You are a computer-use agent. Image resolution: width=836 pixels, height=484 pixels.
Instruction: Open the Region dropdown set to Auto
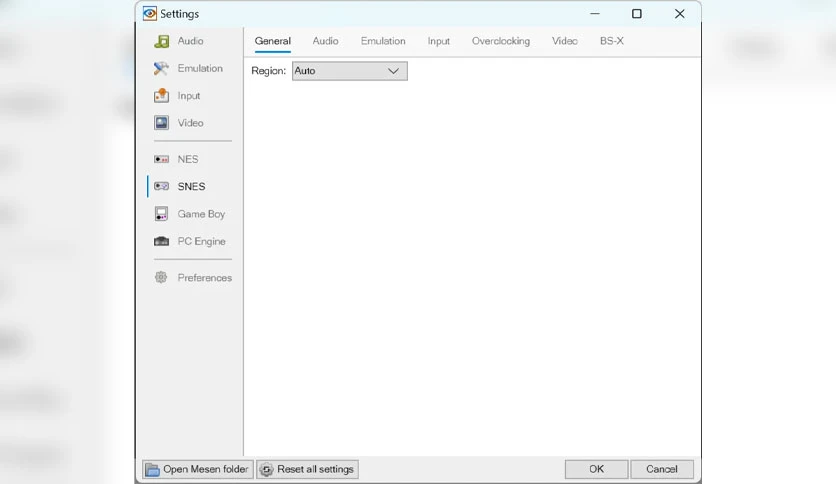(350, 71)
